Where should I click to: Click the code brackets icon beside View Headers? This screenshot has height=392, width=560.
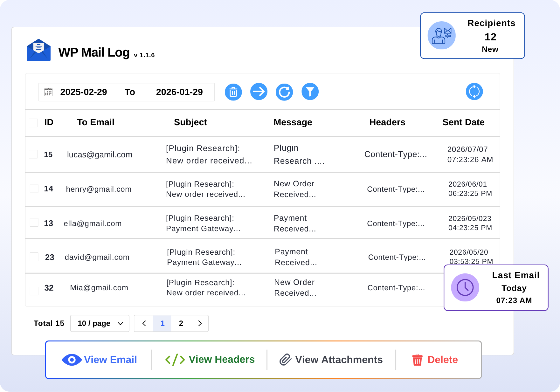(175, 360)
